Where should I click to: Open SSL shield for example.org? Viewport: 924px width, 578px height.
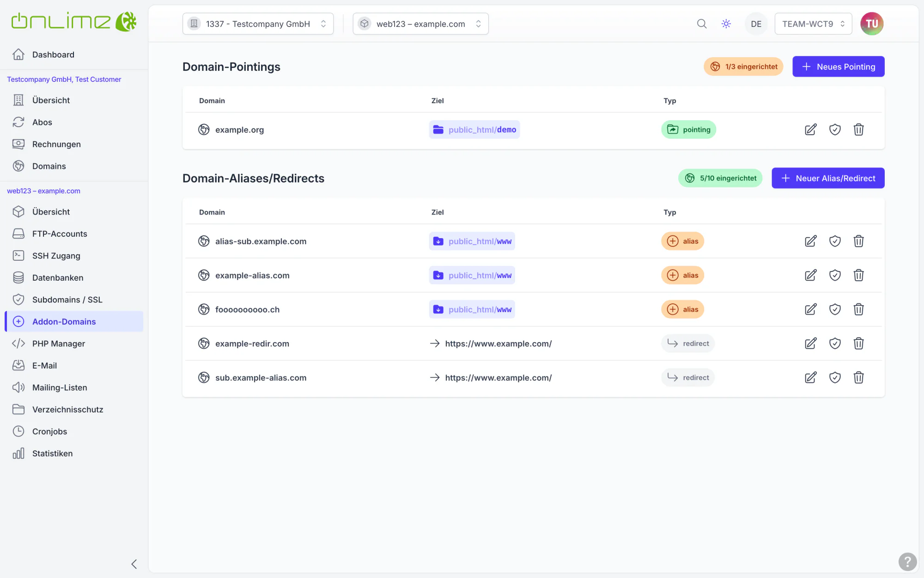(x=835, y=129)
